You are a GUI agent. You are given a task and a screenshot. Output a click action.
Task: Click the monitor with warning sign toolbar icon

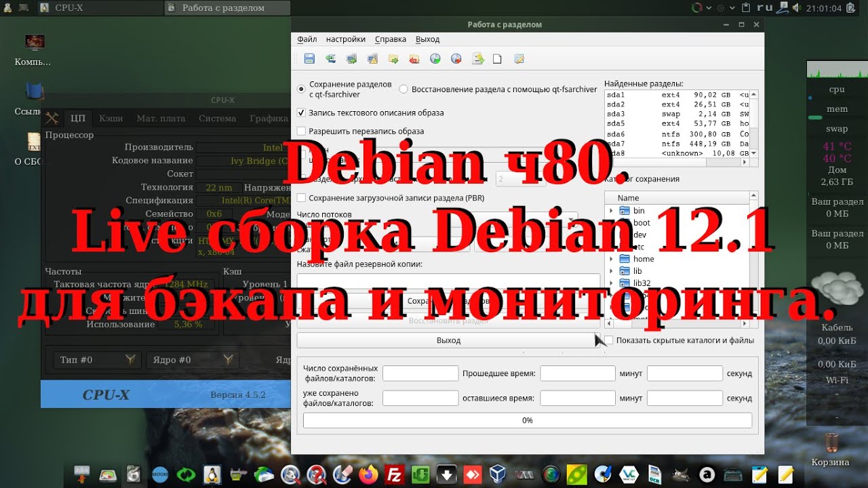pyautogui.click(x=372, y=59)
